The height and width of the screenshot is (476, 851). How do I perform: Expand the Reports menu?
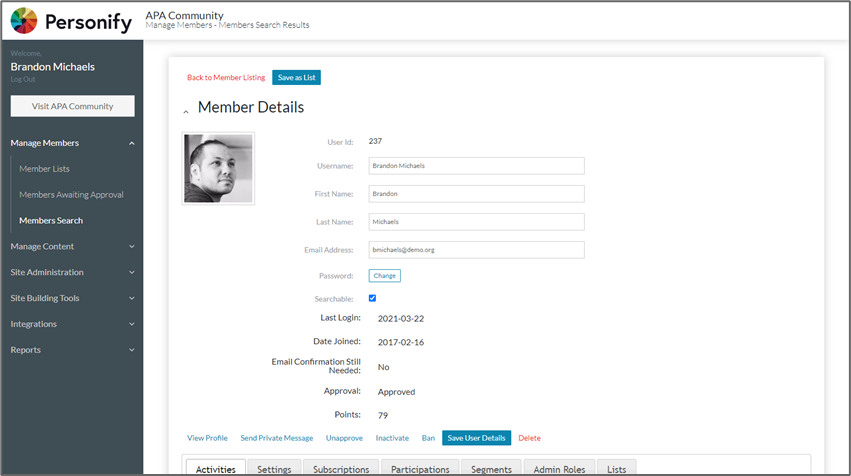coord(132,350)
